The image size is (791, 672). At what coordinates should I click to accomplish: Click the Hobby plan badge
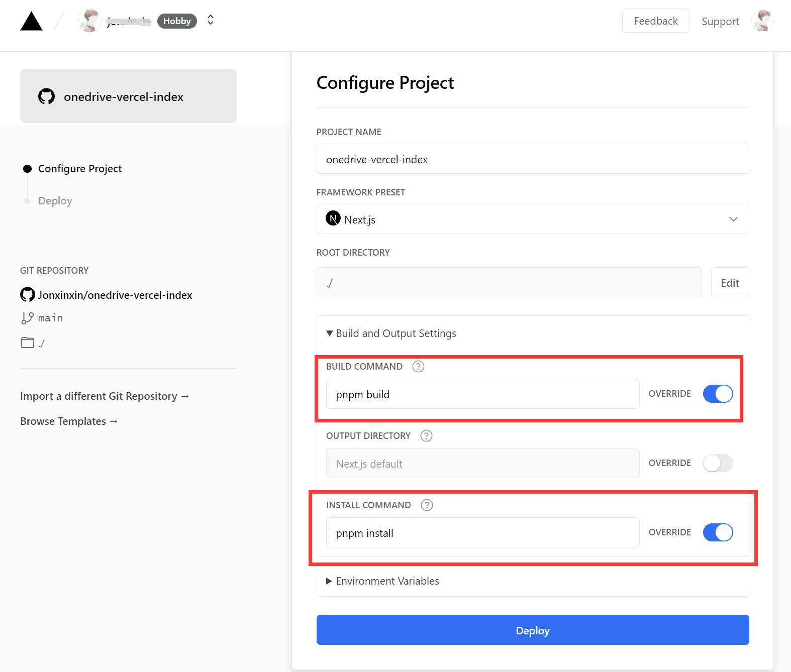coord(177,21)
